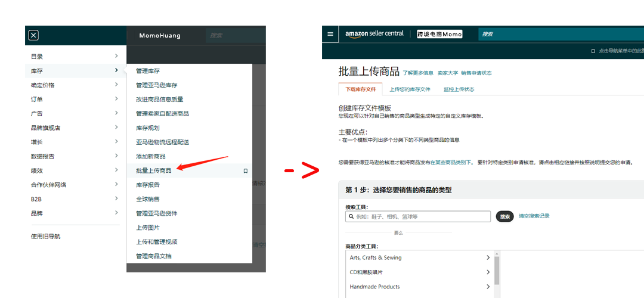The image size is (644, 298).
Task: Expand the CD和黑胶唱片 category arrow
Action: tap(488, 272)
